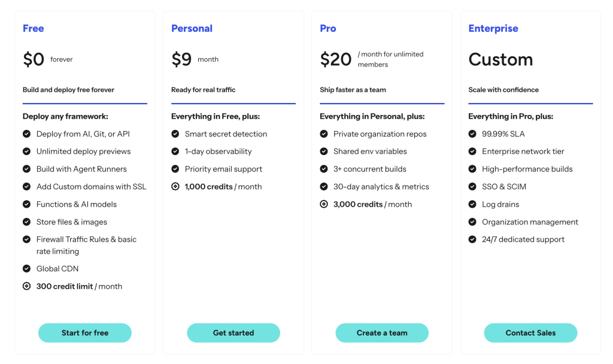Click checkmark icon beside Log drains
The height and width of the screenshot is (364, 613).
[x=472, y=204]
